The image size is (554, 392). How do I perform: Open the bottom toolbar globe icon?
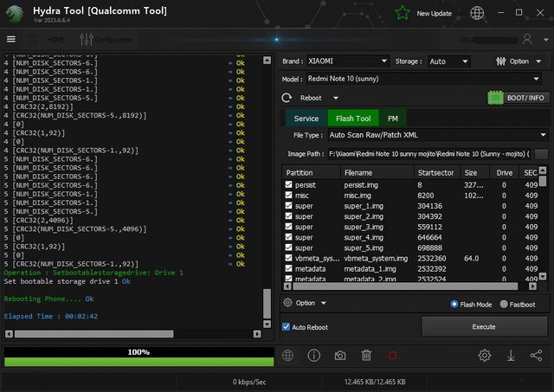click(x=288, y=356)
